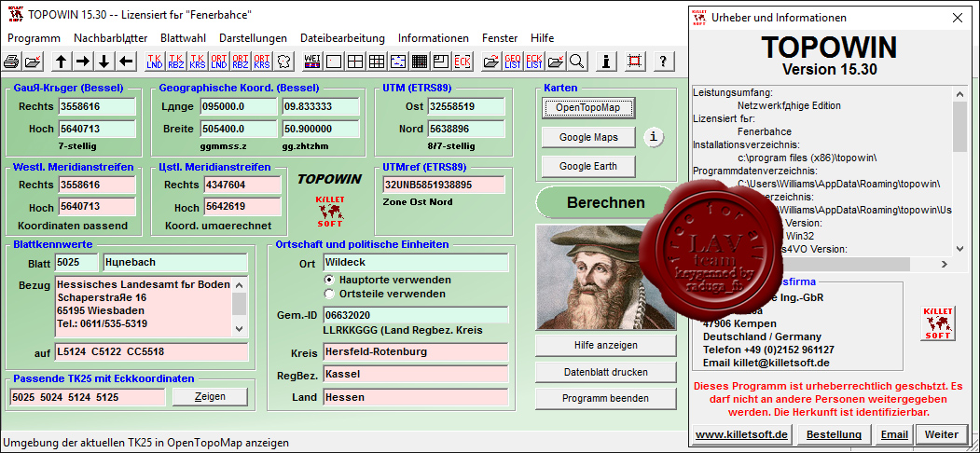
Task: Click 'Hilfe anzeigen' button
Action: 606,345
